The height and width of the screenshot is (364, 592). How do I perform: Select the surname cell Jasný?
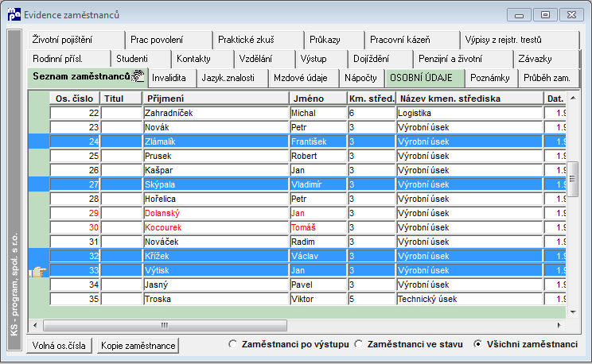coord(216,285)
